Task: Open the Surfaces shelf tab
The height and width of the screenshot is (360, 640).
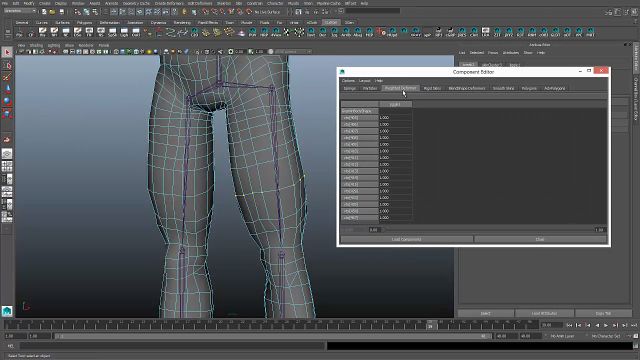Action: (62, 22)
